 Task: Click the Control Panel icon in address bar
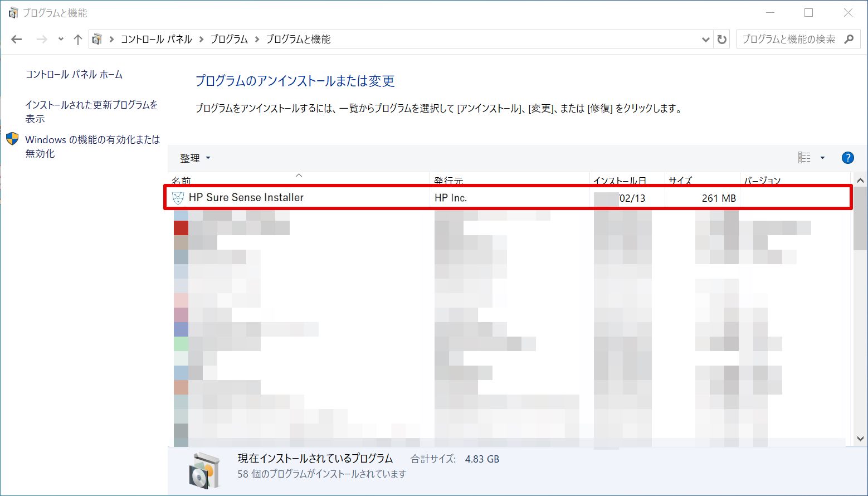pyautogui.click(x=97, y=39)
